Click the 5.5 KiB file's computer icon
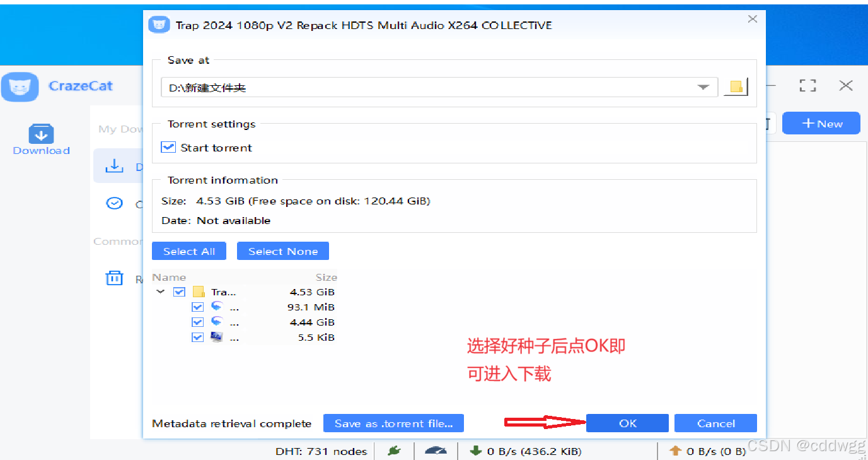 click(217, 337)
